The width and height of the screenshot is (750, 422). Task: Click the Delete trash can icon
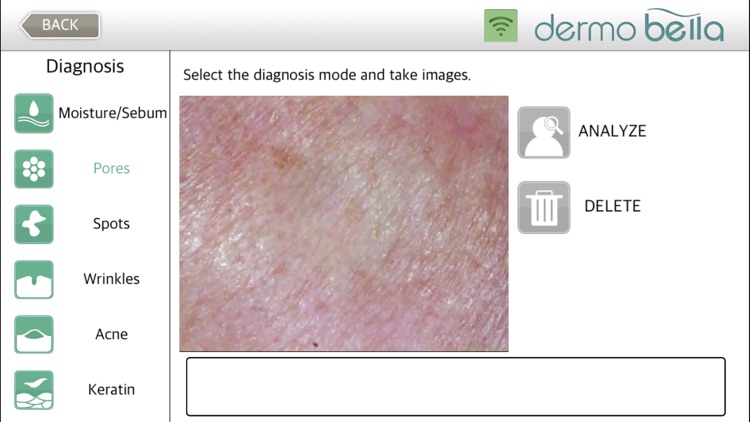click(544, 207)
